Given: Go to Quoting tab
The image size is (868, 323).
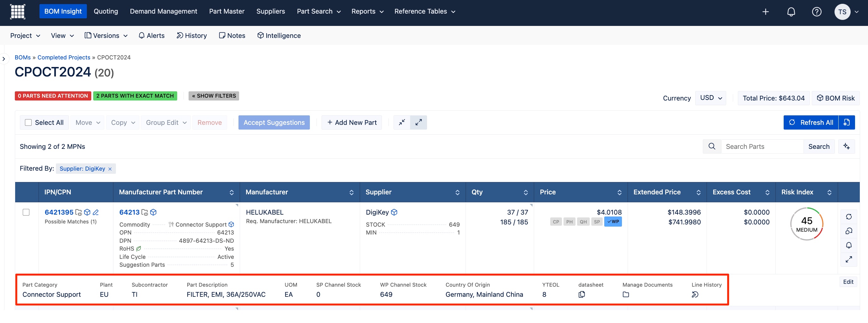Looking at the screenshot, I should pyautogui.click(x=106, y=11).
